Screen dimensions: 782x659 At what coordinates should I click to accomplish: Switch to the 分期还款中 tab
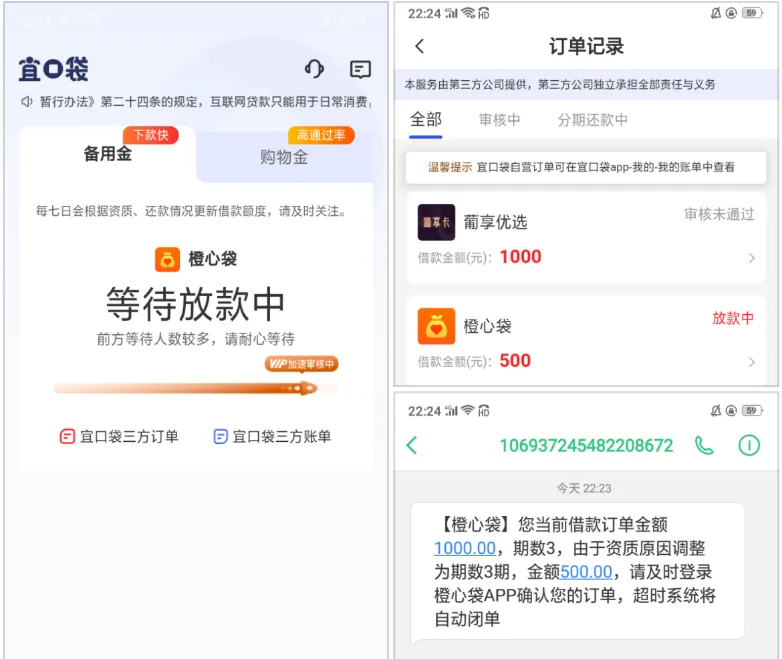coord(592,120)
